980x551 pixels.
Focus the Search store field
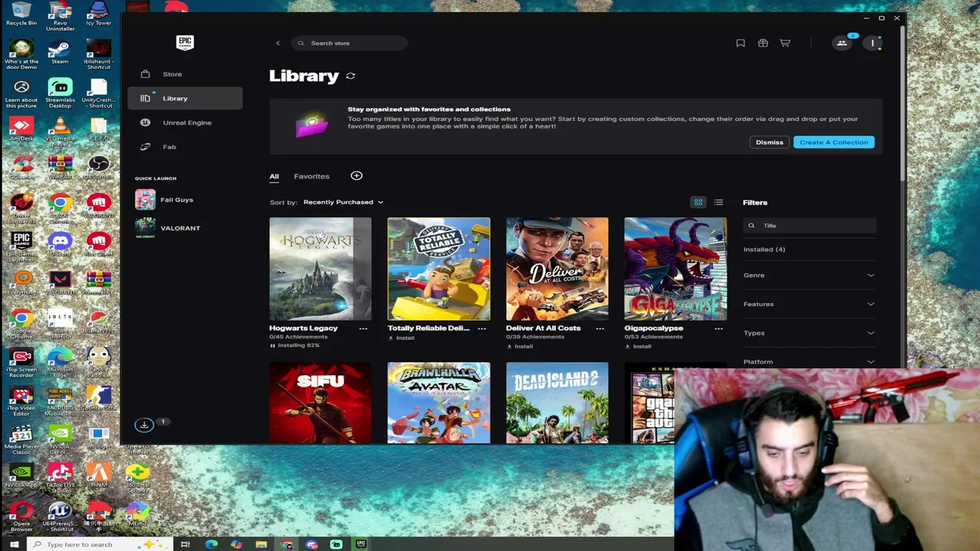pos(349,43)
